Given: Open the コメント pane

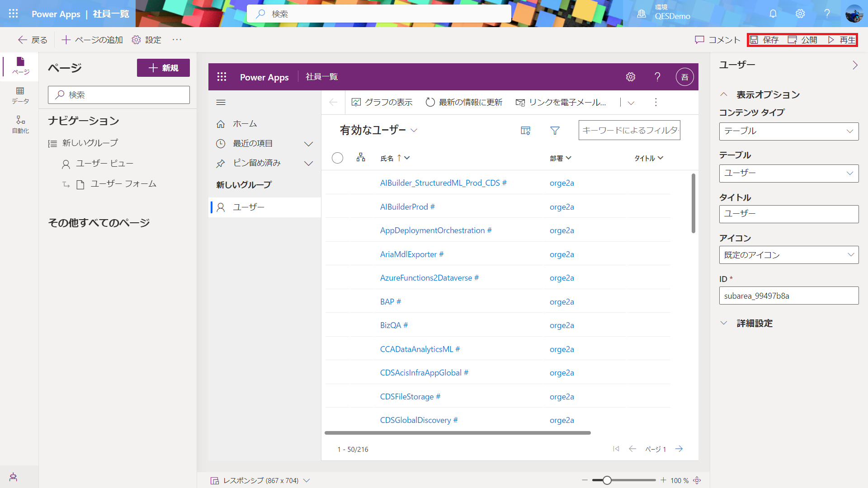Looking at the screenshot, I should click(x=717, y=40).
